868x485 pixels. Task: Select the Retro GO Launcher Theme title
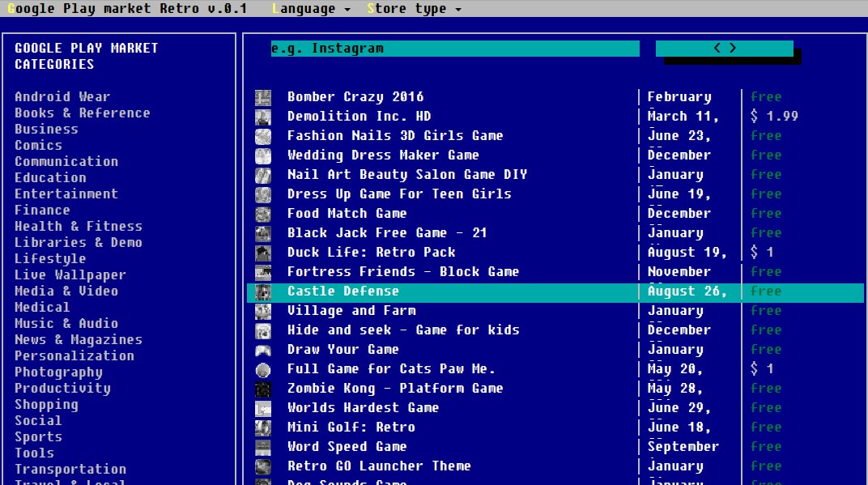[x=379, y=466]
